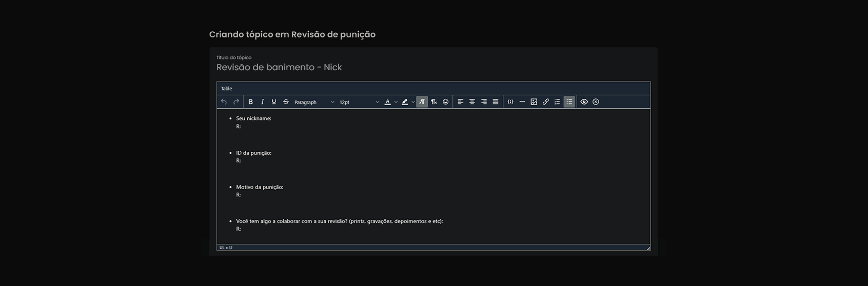Screen dimensions: 868x286
Task: Toggle underline formatting
Action: (x=274, y=102)
